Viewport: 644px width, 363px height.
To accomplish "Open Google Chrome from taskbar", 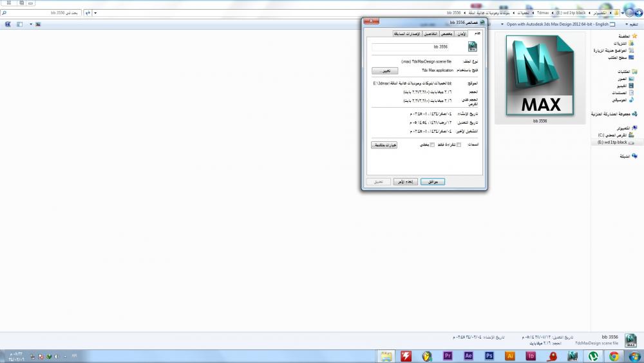I will (614, 356).
